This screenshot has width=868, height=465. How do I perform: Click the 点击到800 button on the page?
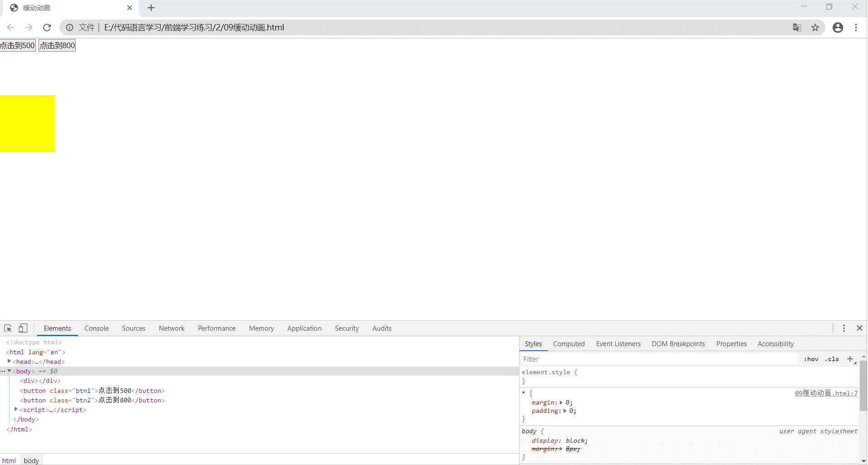tap(57, 45)
